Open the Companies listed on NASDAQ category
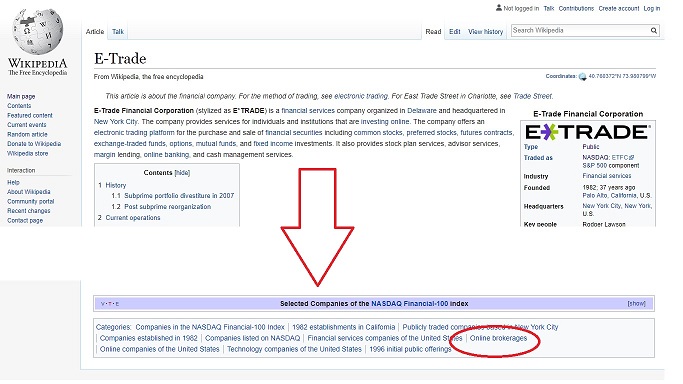The height and width of the screenshot is (384, 683). [253, 338]
